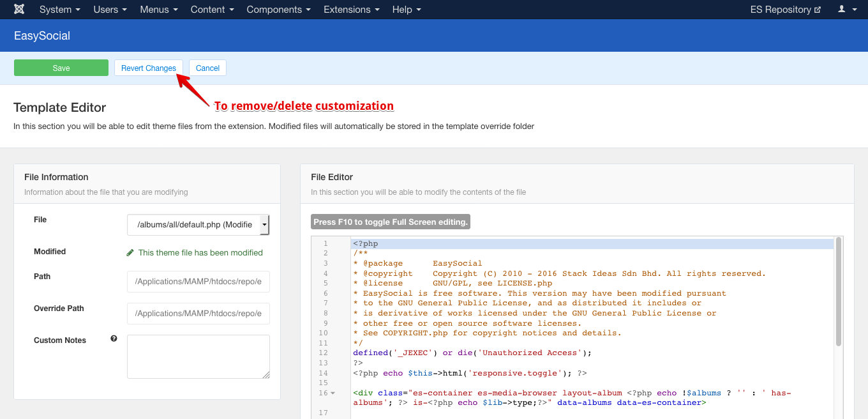The image size is (868, 419).
Task: Click the 'See COPYRIGHT.php' comment line
Action: [x=487, y=333]
